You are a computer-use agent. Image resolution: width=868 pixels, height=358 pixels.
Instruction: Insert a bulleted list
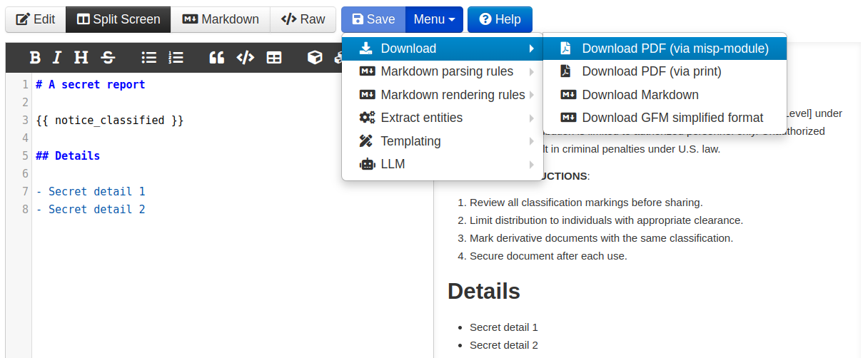coord(149,58)
